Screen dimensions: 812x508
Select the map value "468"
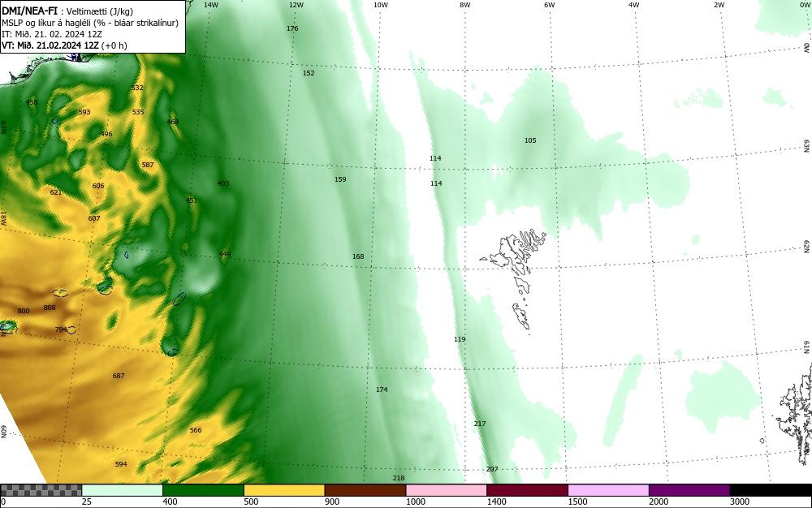[173, 122]
